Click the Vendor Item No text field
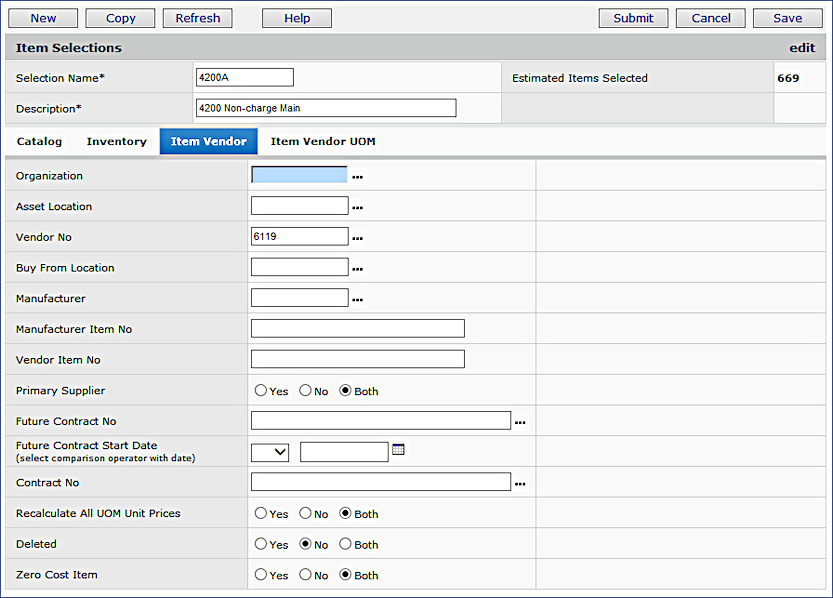 pos(357,359)
